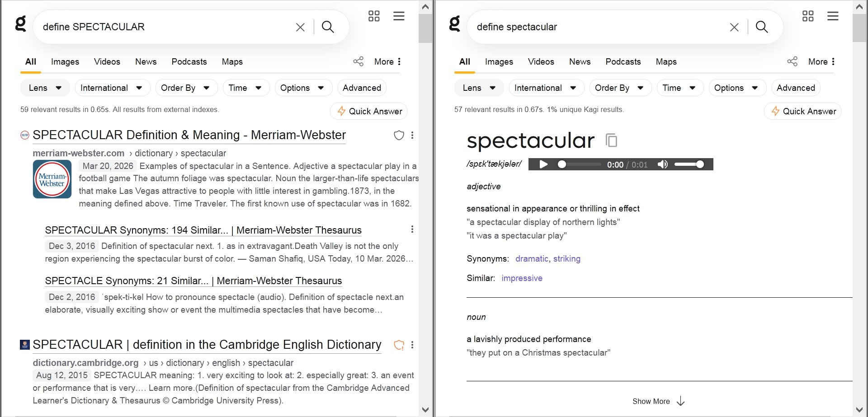This screenshot has width=868, height=417.
Task: Expand the Lens dropdown
Action: [x=44, y=88]
